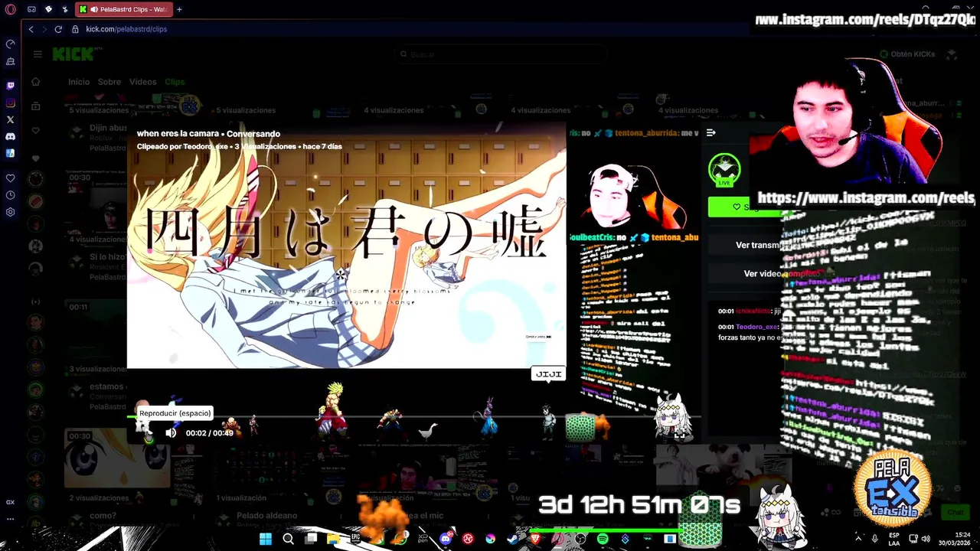Viewport: 980px width, 551px height.
Task: Open bookmarks heart icon in Opera sidebar
Action: pos(10,178)
